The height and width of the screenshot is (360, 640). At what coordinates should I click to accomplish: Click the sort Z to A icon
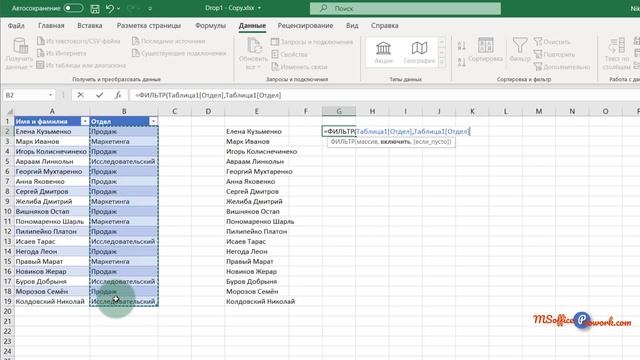point(462,62)
